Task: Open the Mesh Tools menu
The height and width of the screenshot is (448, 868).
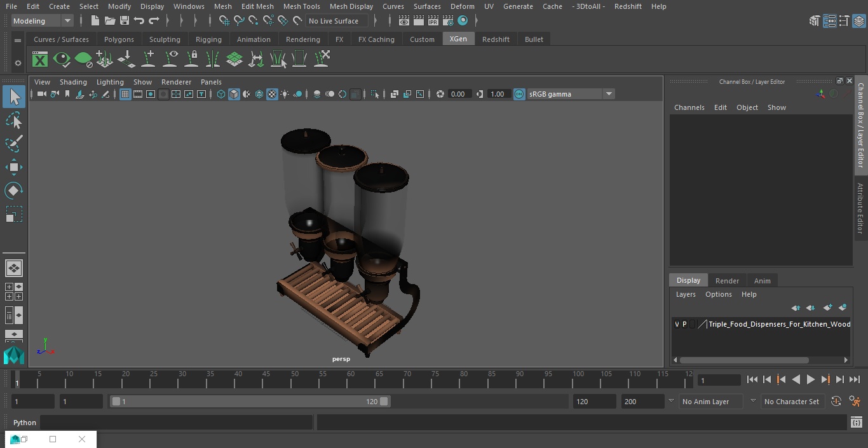Action: point(301,6)
